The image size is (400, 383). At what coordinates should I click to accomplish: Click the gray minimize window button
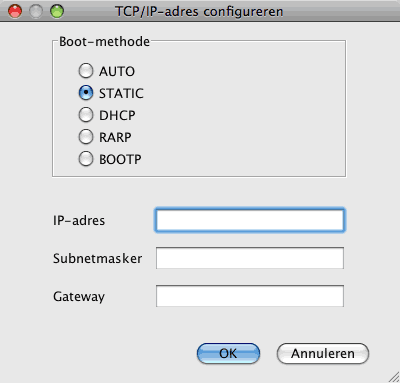pyautogui.click(x=36, y=11)
